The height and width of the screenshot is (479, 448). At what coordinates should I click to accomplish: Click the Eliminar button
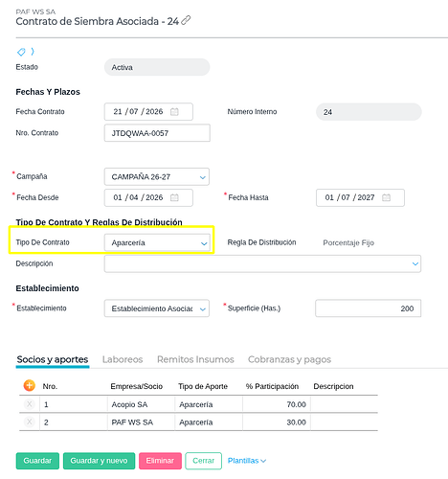click(x=160, y=461)
